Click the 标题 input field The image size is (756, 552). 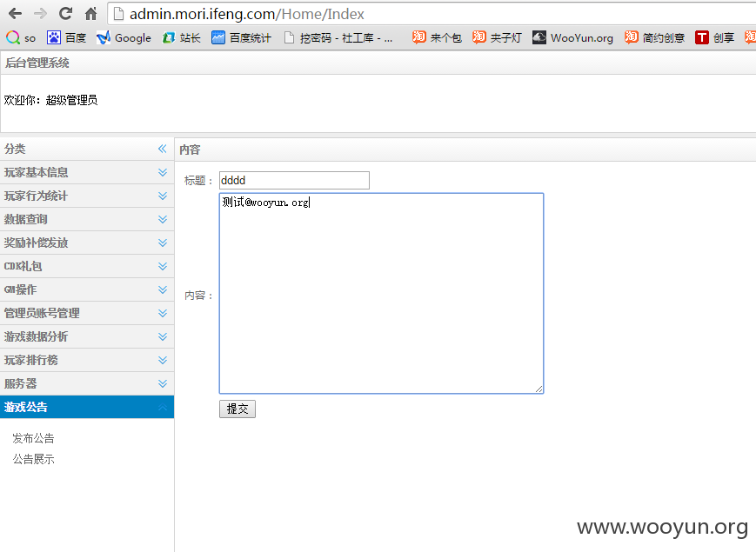[294, 180]
